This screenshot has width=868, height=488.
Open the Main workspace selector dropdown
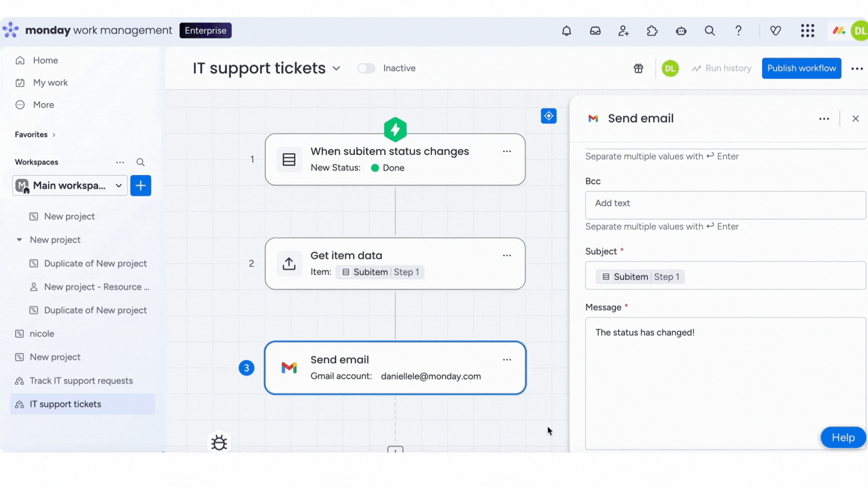70,186
